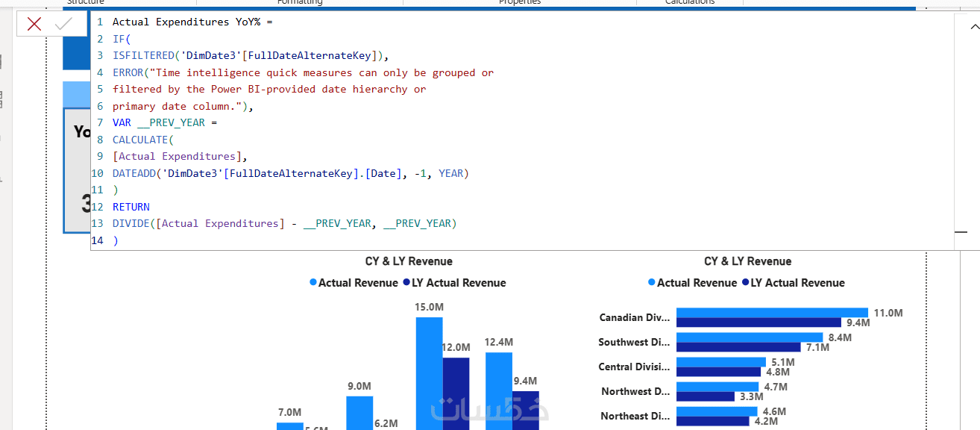
Task: Select the left chart's CY & LY Revenue title
Action: [x=409, y=261]
